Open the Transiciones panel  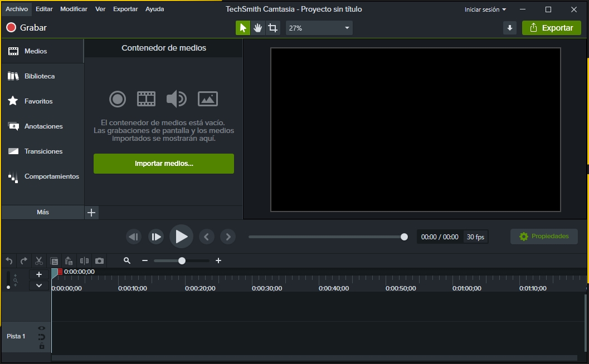[x=43, y=151]
